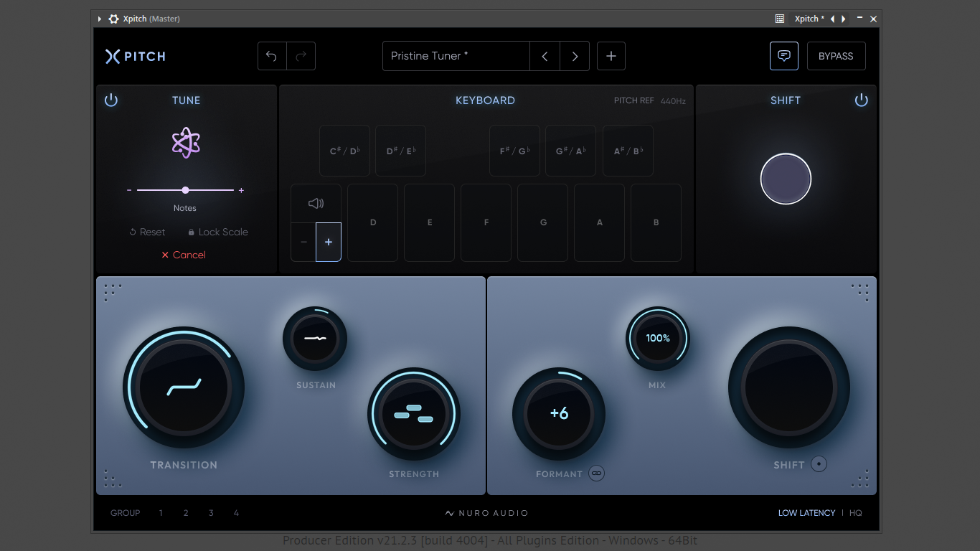Click the plus end of Notes slider
This screenshot has height=551, width=980.
(x=241, y=190)
